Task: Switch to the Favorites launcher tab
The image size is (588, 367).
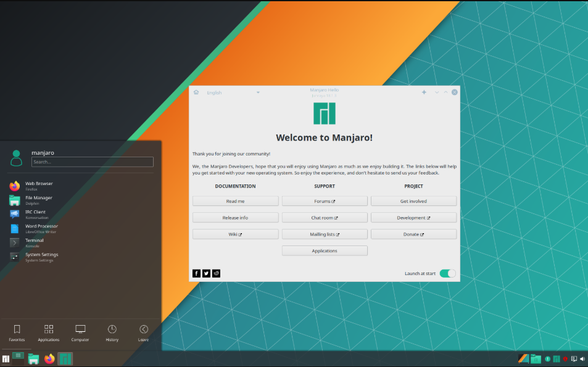Action: click(17, 333)
